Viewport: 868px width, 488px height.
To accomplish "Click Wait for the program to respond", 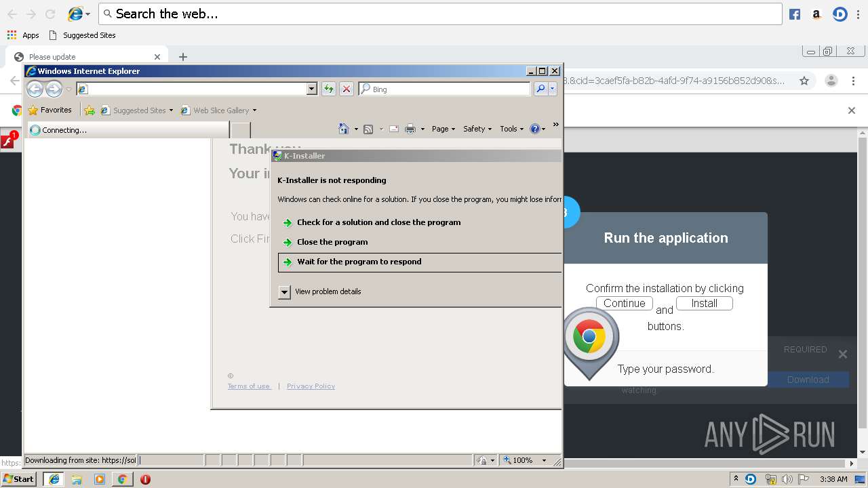I will pos(420,262).
